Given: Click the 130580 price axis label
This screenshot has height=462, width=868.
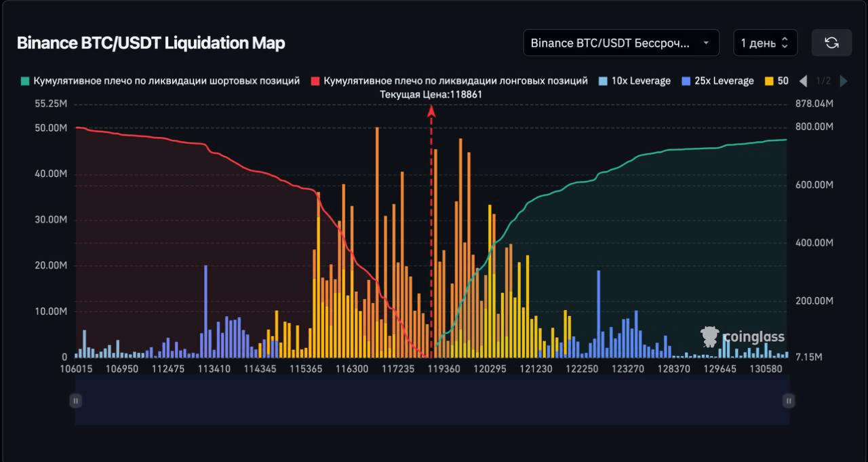Looking at the screenshot, I should tap(767, 369).
